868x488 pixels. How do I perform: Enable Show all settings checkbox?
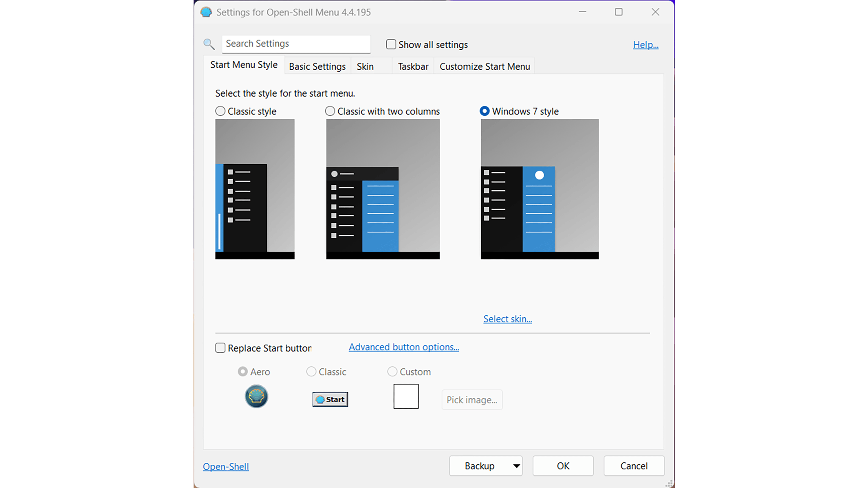click(x=391, y=44)
